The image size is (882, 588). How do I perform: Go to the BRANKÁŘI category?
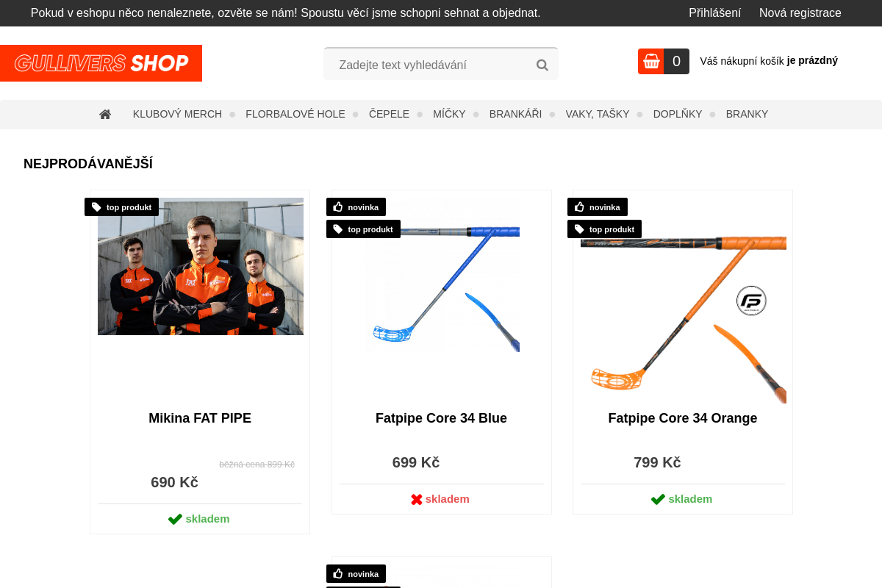point(515,114)
